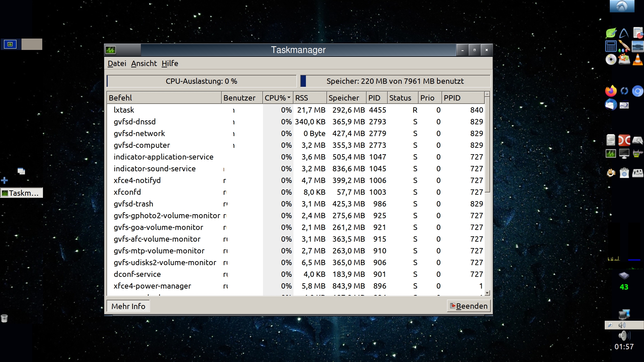Open the Double Commander red icon
Viewport: 644px width, 362px height.
pyautogui.click(x=624, y=140)
